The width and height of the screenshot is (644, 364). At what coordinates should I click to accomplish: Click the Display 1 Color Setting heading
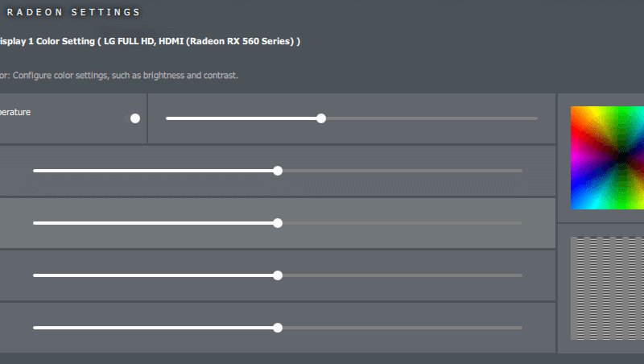pos(150,41)
